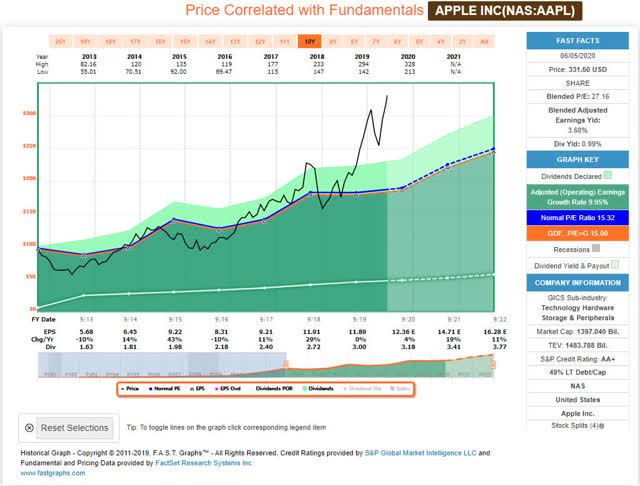
Task: Click the 2020 high value 328
Action: pos(409,64)
